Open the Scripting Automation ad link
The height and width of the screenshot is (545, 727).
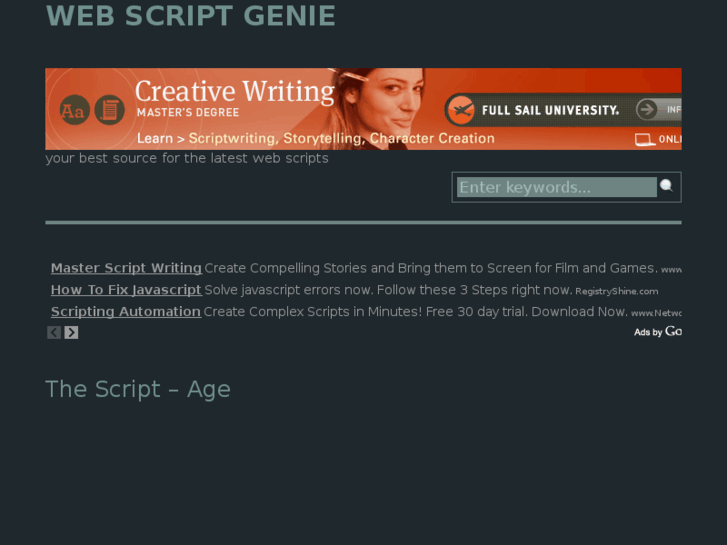(x=126, y=312)
